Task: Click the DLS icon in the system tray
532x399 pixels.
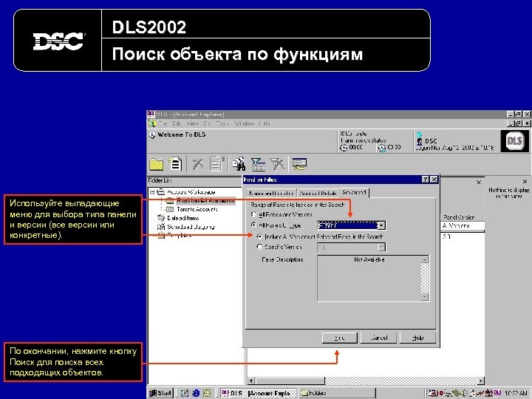Action: (x=497, y=393)
